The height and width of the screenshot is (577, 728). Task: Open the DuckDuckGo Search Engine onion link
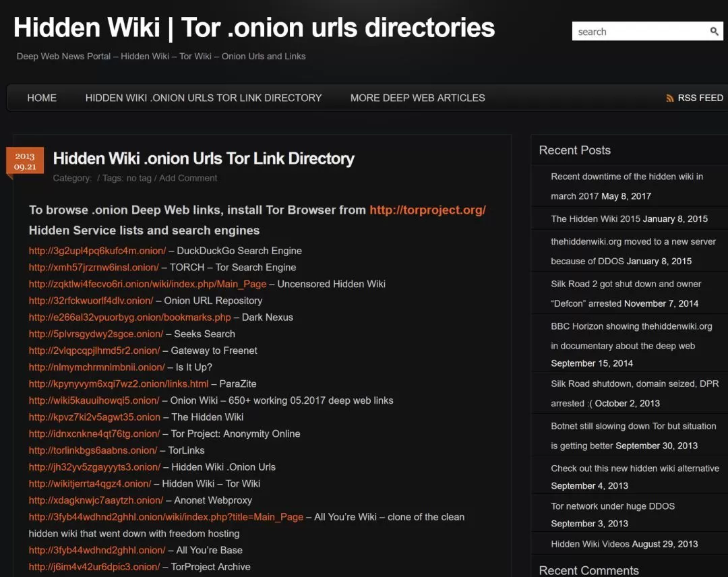98,251
